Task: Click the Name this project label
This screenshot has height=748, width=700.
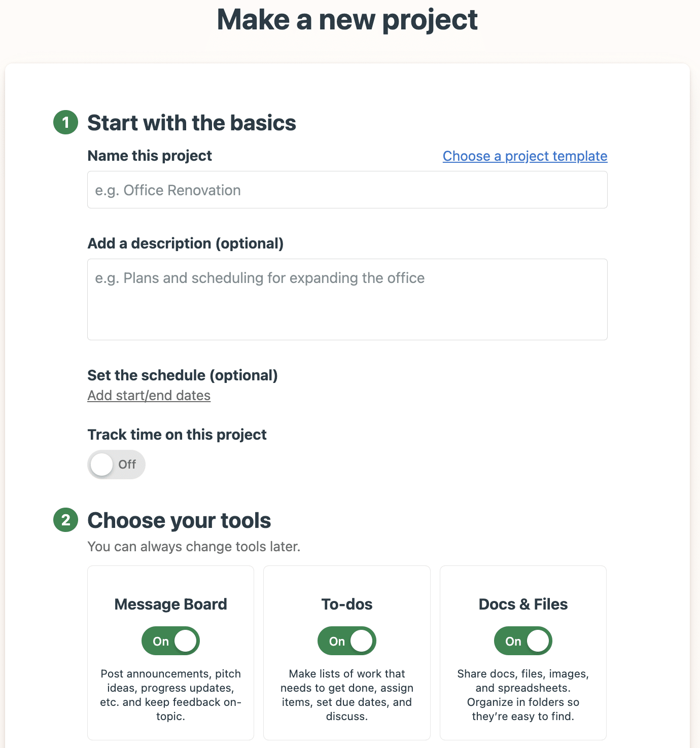Action: (150, 156)
